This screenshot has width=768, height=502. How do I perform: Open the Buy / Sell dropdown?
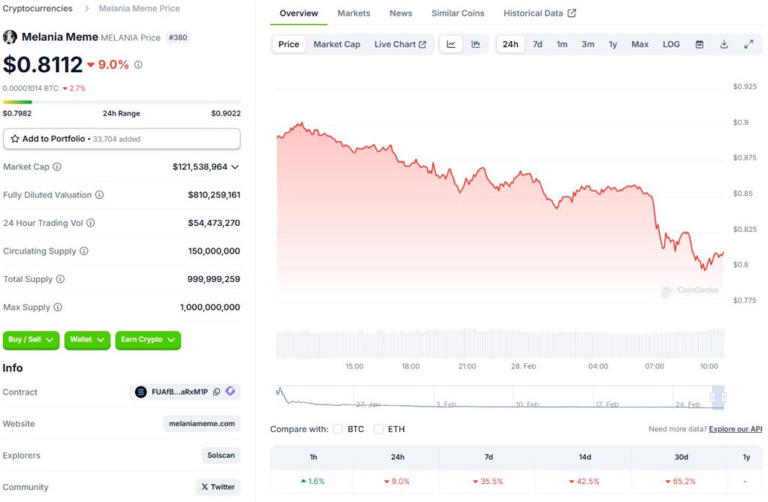point(31,340)
